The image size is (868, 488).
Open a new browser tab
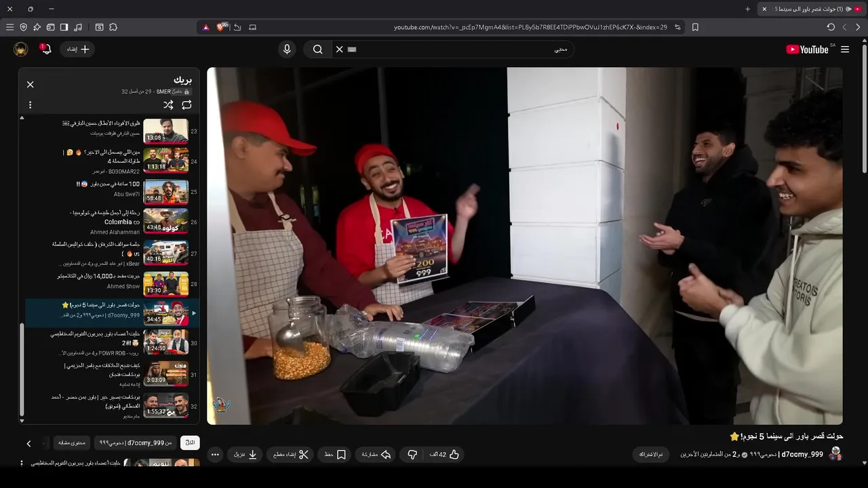click(748, 9)
